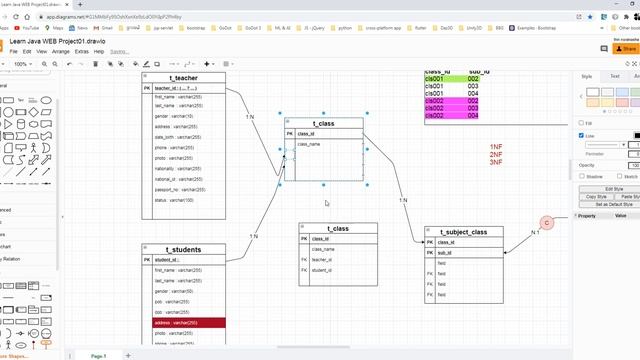Add a new page with plus button
The width and height of the screenshot is (640, 360).
[x=128, y=356]
